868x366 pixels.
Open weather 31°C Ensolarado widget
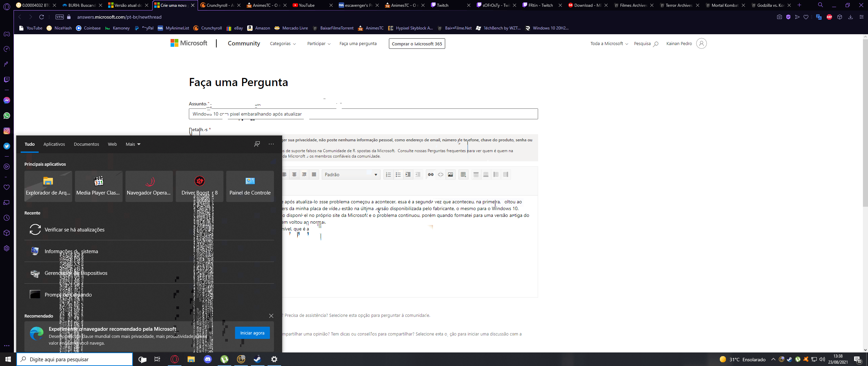point(742,359)
